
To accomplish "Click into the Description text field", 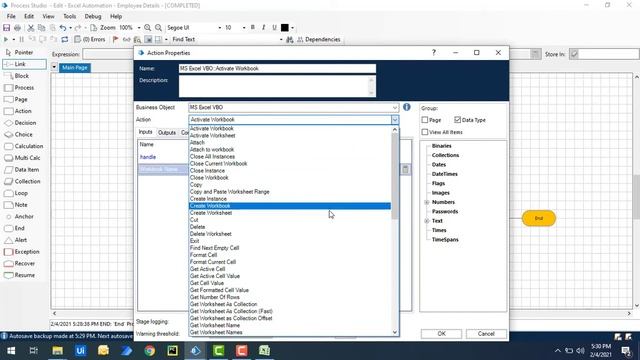I will pyautogui.click(x=277, y=86).
